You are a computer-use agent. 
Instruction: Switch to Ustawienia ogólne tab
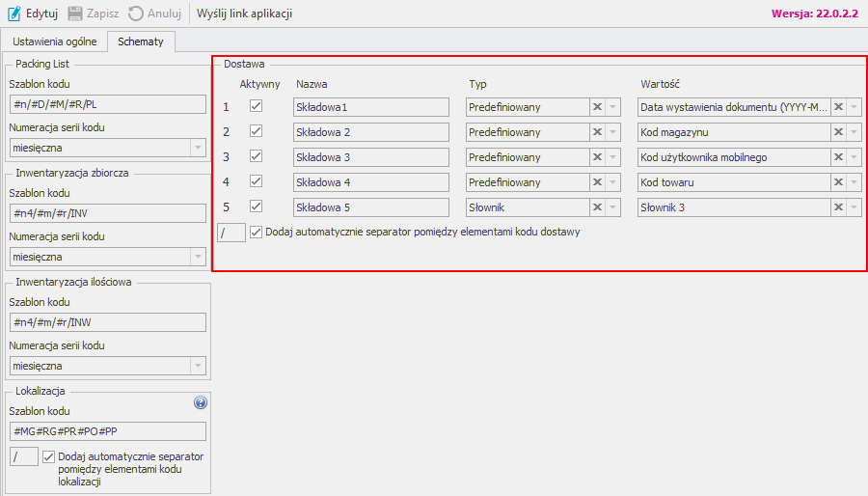pos(54,41)
